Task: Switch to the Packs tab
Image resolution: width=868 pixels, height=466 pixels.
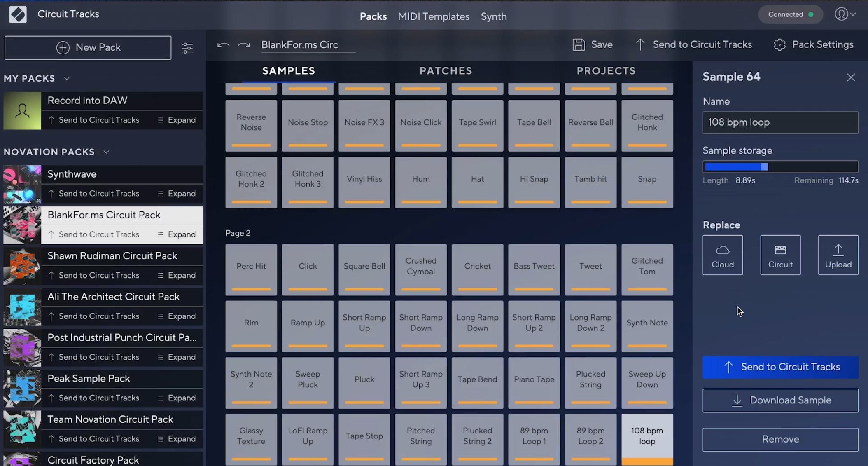Action: (x=373, y=16)
